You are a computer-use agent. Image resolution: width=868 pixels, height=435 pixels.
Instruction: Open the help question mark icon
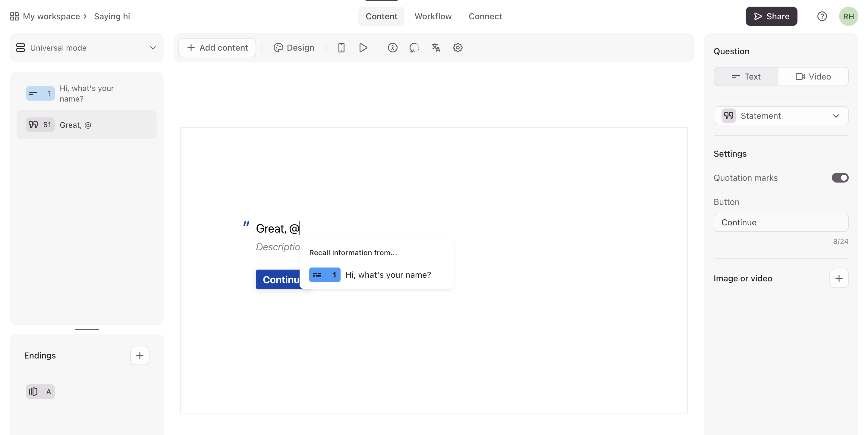[x=822, y=16]
